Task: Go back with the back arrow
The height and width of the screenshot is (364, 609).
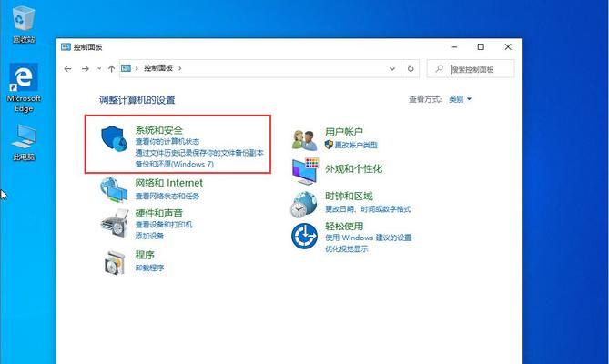Action: pyautogui.click(x=68, y=68)
